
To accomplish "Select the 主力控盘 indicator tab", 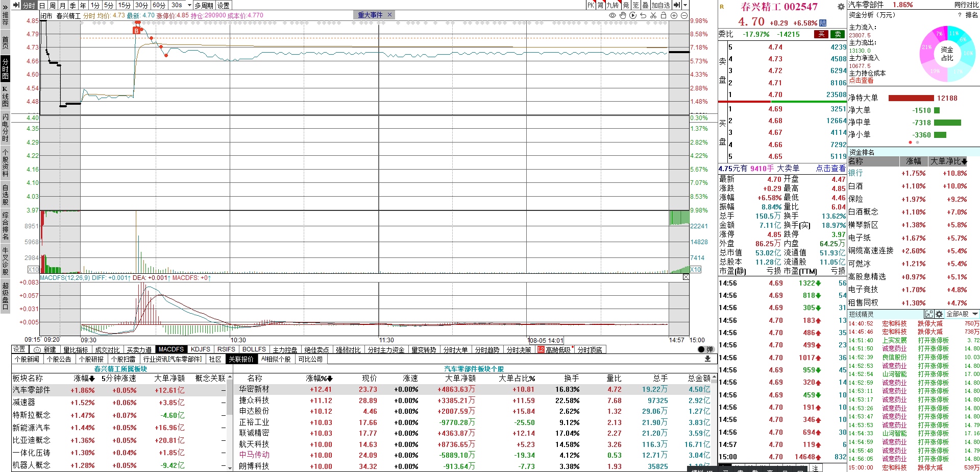I will tap(285, 349).
